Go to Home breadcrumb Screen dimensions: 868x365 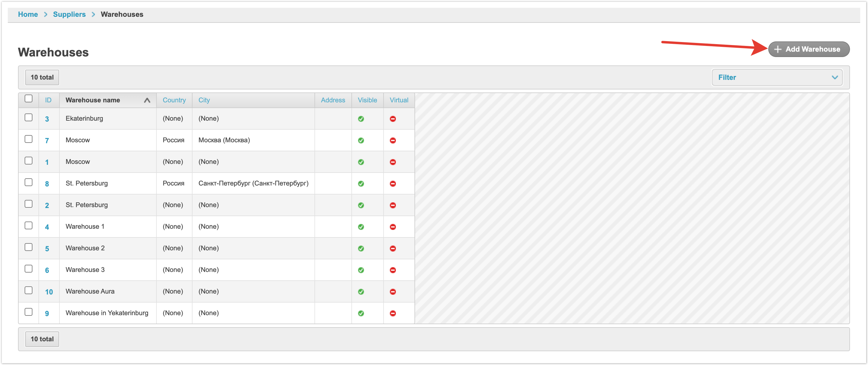28,14
